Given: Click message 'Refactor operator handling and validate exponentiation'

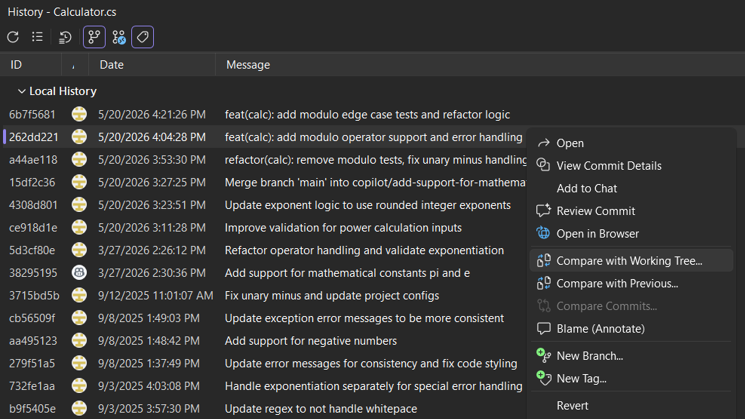Looking at the screenshot, I should coord(364,250).
